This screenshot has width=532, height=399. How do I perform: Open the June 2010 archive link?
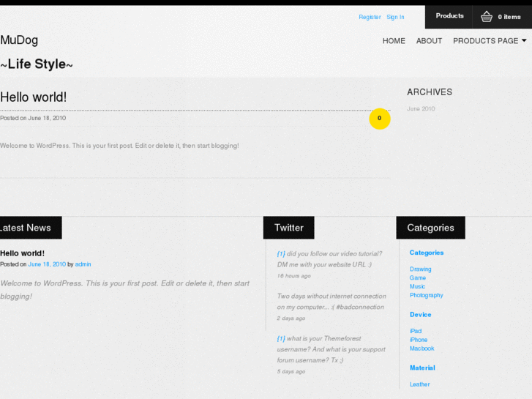421,108
